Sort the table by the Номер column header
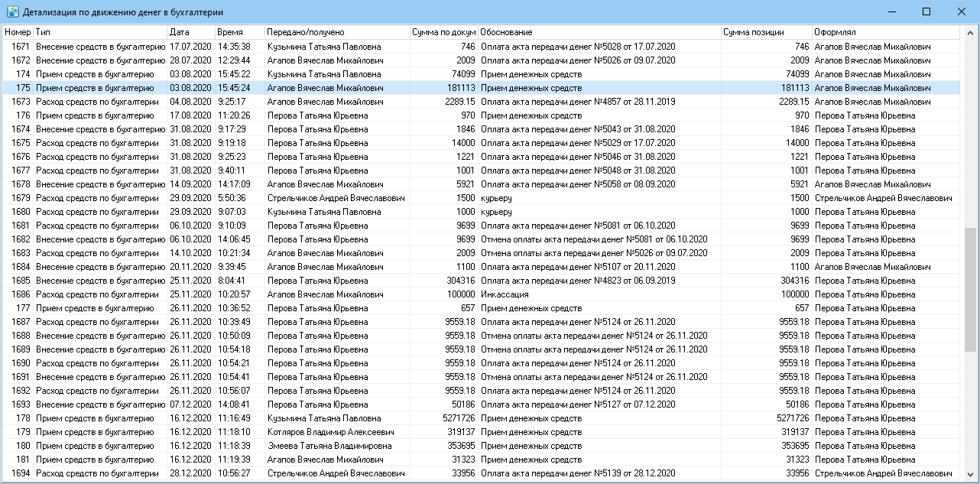The image size is (980, 484). tap(18, 32)
